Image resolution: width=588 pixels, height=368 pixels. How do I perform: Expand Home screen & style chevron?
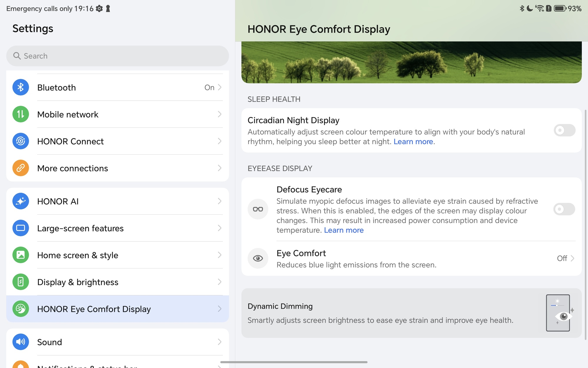tap(219, 255)
